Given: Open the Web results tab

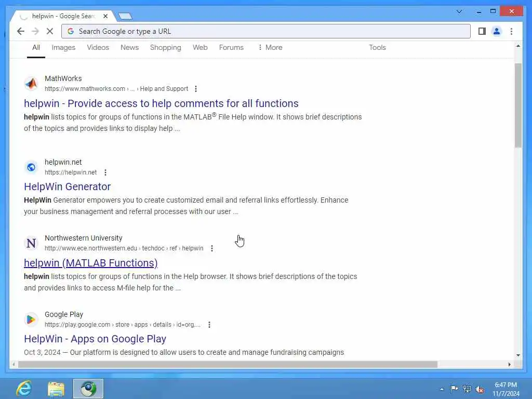Looking at the screenshot, I should tap(200, 47).
